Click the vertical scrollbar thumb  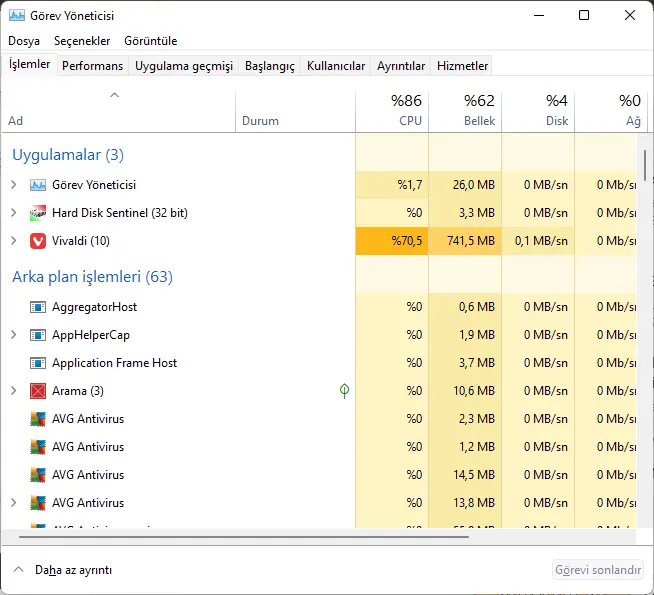pos(645,166)
